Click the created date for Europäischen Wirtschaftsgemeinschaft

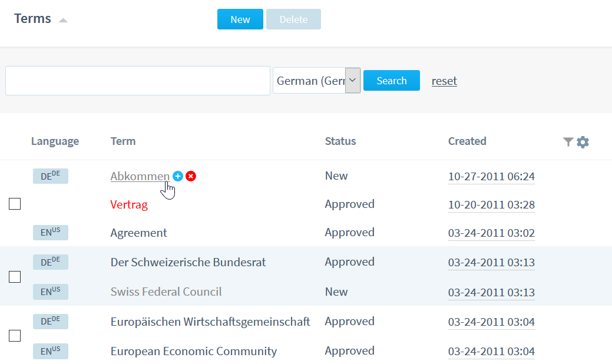491,322
